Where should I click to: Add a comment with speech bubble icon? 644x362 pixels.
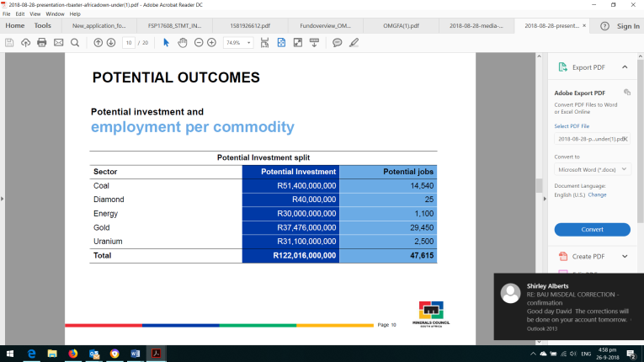click(x=337, y=42)
